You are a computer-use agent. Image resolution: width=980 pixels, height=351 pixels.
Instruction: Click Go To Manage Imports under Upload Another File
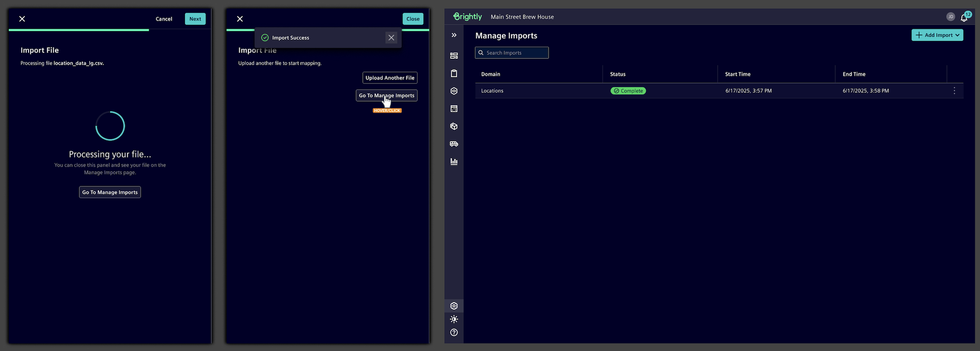click(x=387, y=95)
